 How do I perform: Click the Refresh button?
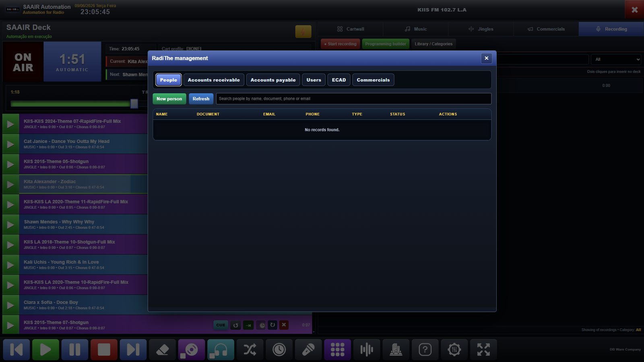pyautogui.click(x=201, y=99)
